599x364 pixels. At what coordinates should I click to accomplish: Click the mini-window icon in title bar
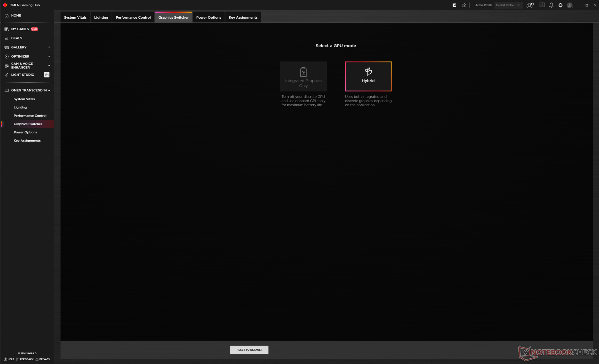[454, 5]
